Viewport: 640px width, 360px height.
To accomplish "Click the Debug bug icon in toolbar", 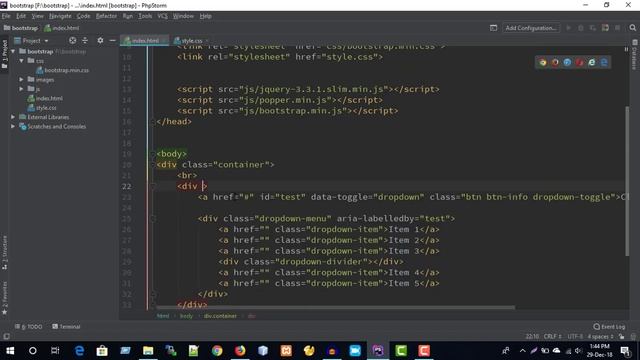I will (580, 28).
